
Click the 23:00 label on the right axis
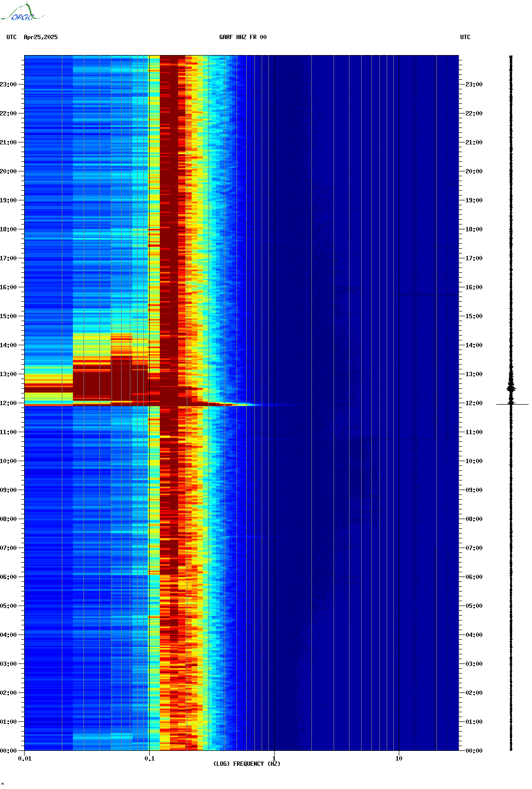click(474, 85)
